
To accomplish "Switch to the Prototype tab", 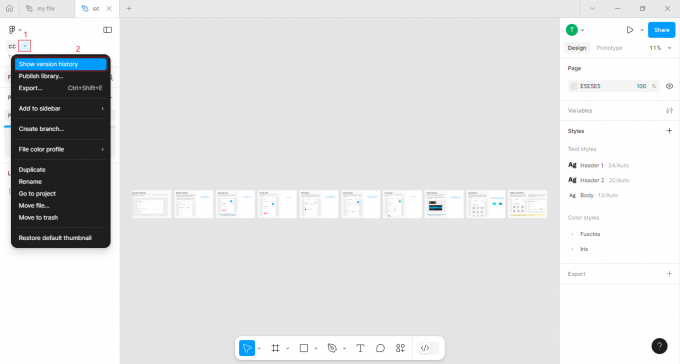I will point(609,48).
